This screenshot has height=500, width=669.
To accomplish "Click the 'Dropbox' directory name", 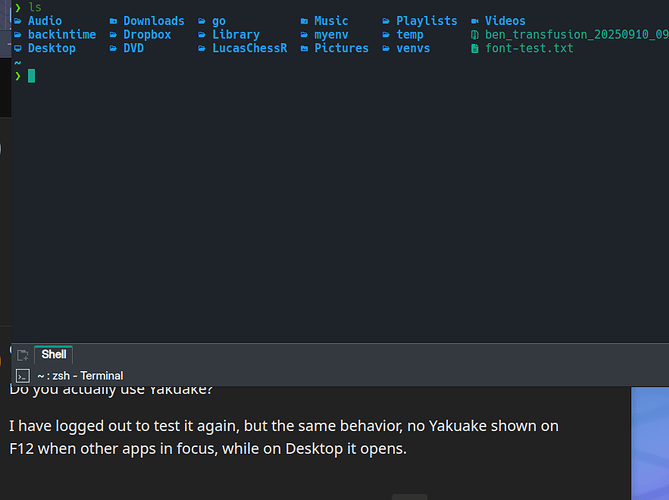I will (147, 35).
